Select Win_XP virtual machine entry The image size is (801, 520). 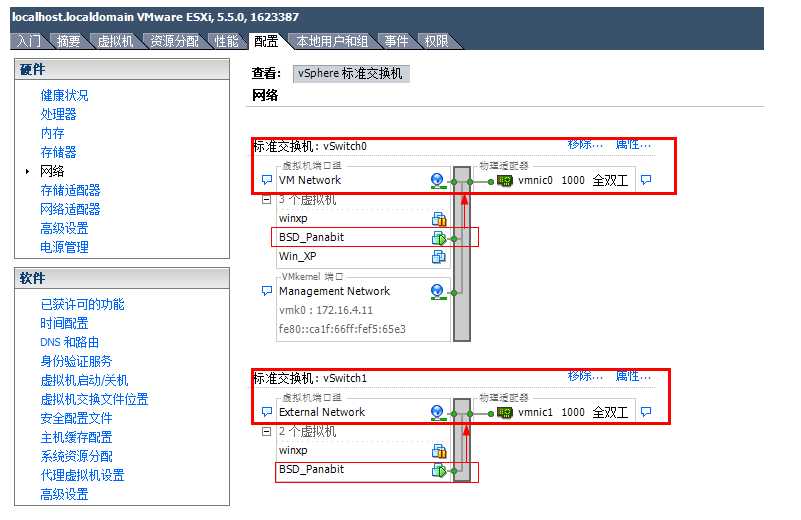(297, 256)
